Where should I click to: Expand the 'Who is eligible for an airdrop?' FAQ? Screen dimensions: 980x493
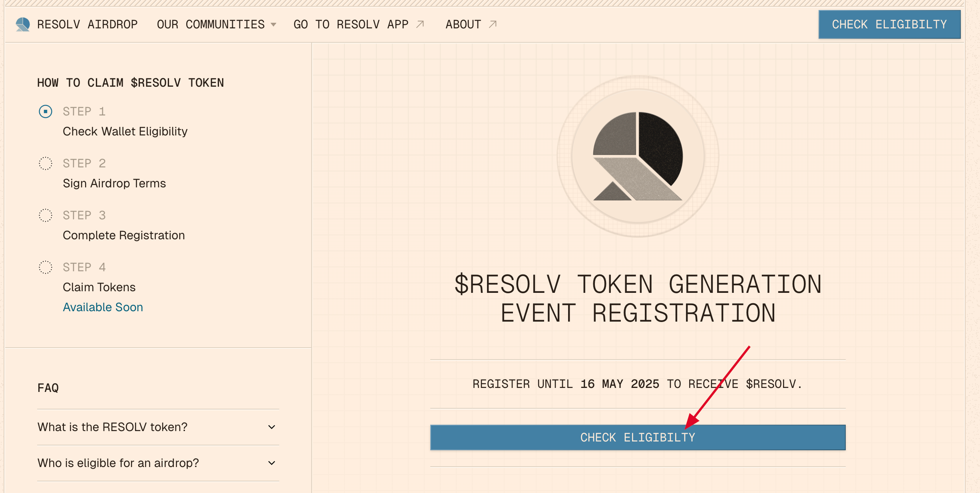pyautogui.click(x=157, y=463)
